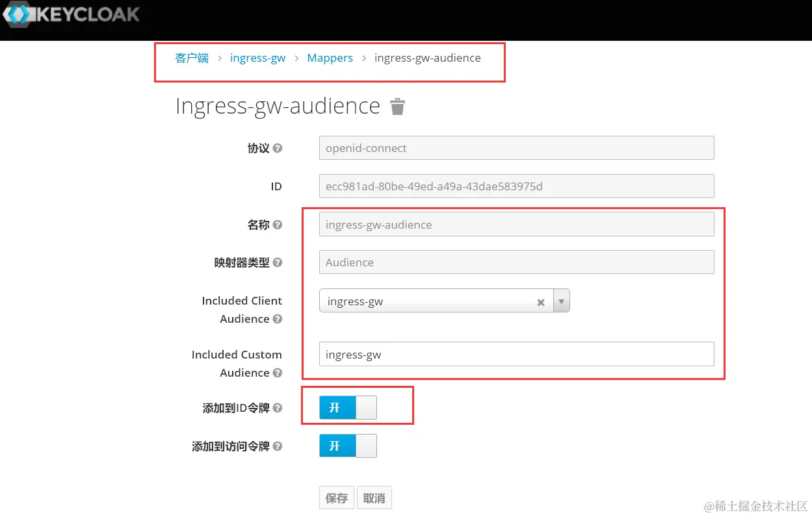Clear the Included Client Audience selection

point(540,302)
